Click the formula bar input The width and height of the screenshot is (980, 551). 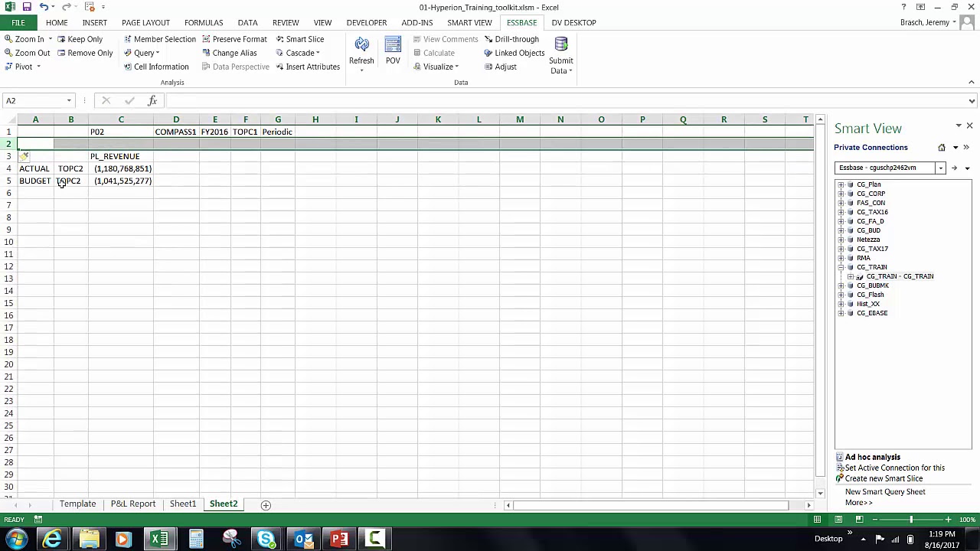click(567, 101)
